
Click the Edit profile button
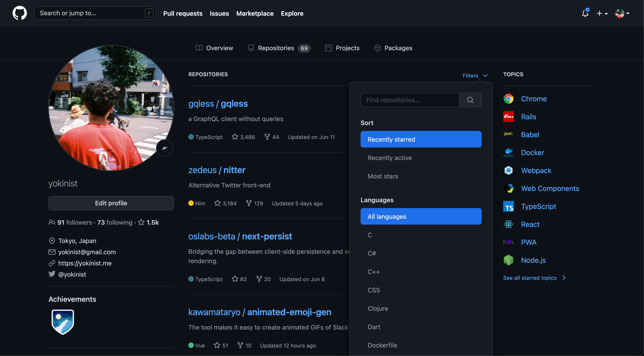click(111, 203)
